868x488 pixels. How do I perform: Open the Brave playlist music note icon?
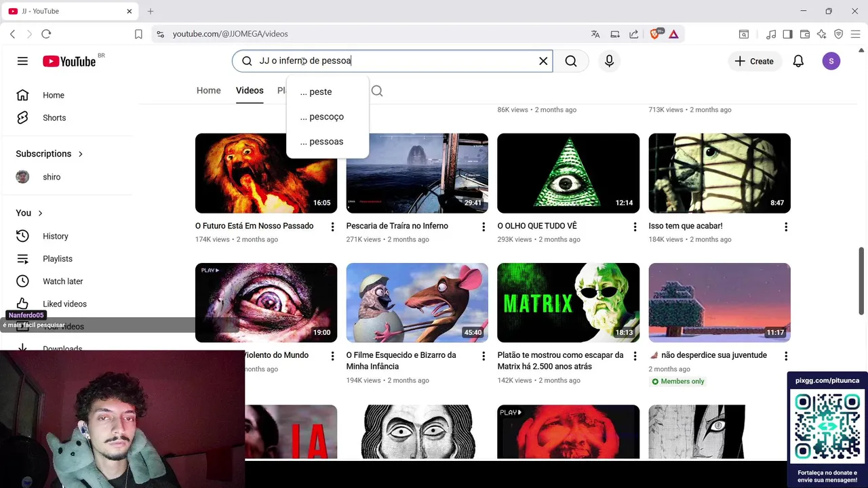tap(771, 34)
